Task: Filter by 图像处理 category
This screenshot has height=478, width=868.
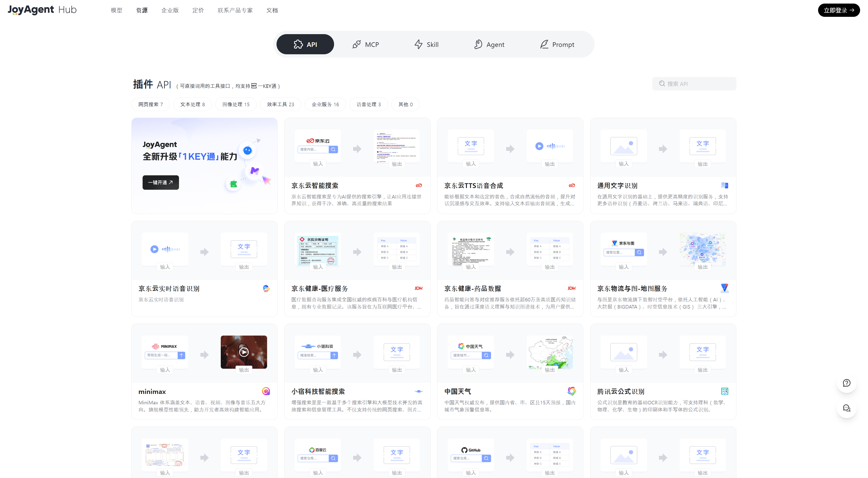Action: tap(236, 104)
